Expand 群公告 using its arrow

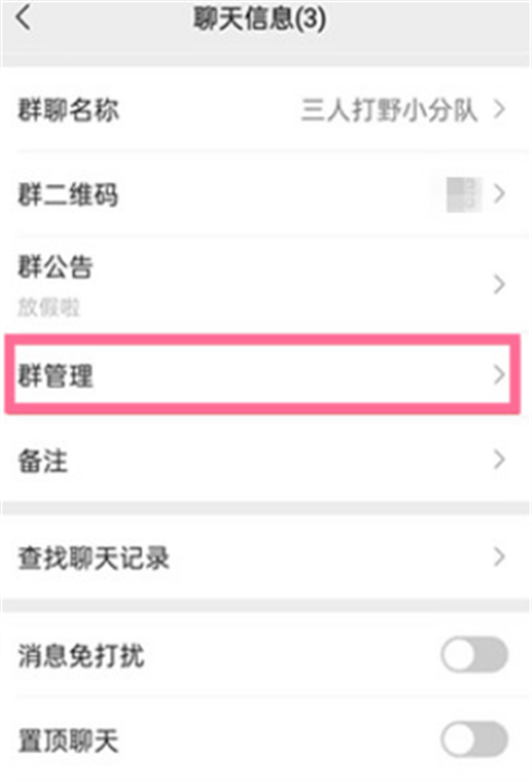(499, 285)
